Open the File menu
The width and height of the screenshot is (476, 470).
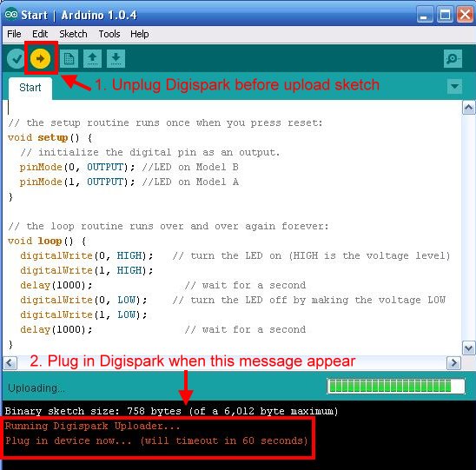(x=14, y=34)
